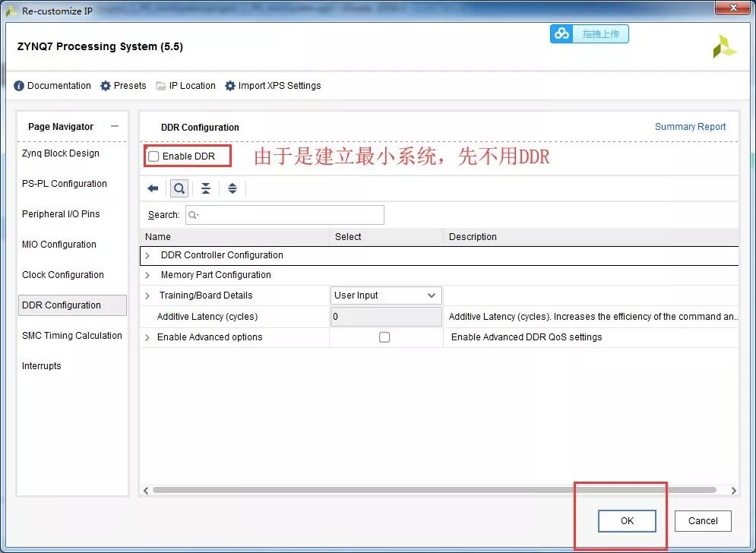The height and width of the screenshot is (553, 756).
Task: Select DDR Configuration page
Action: [72, 305]
